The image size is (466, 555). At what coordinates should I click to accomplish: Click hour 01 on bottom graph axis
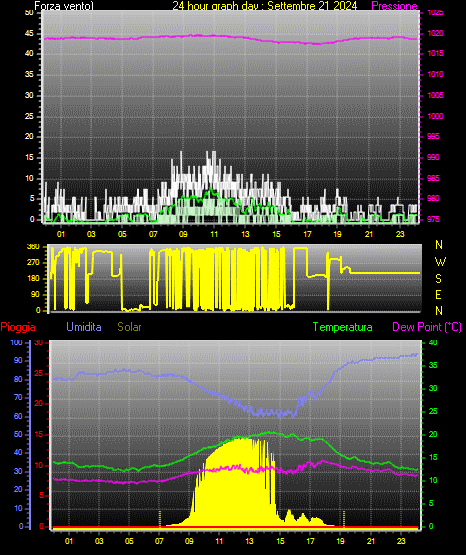pos(69,541)
